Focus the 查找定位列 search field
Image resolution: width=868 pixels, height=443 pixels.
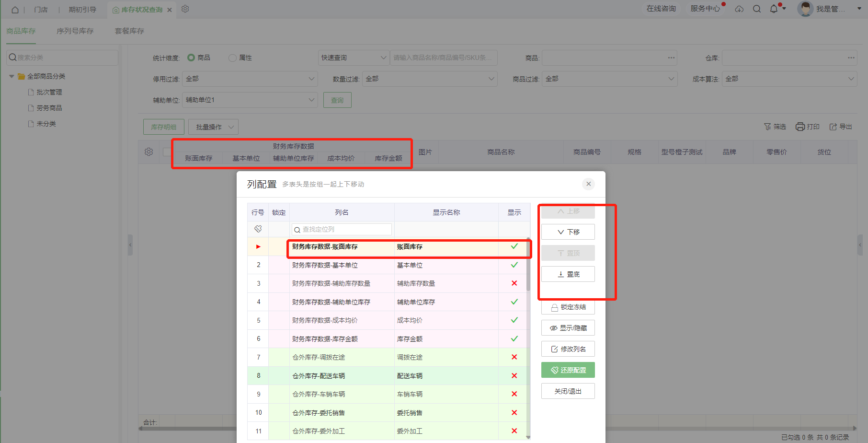click(x=342, y=230)
